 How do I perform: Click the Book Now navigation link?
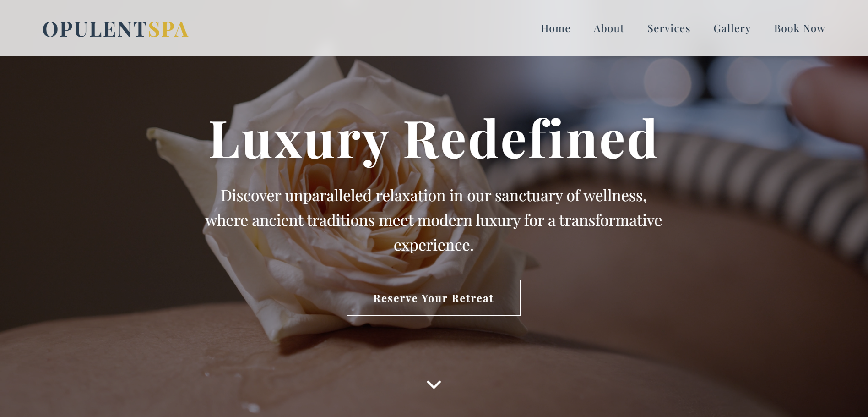[x=799, y=28]
